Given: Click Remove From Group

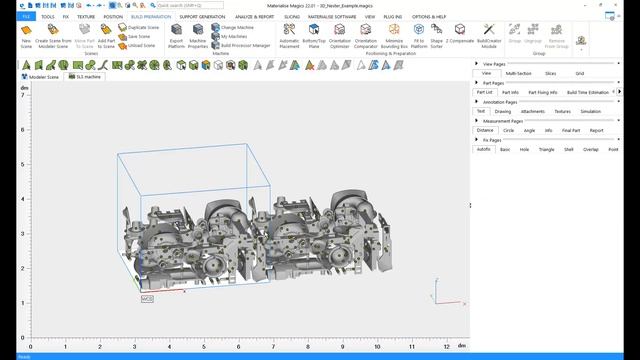Looking at the screenshot, I should pos(557,36).
